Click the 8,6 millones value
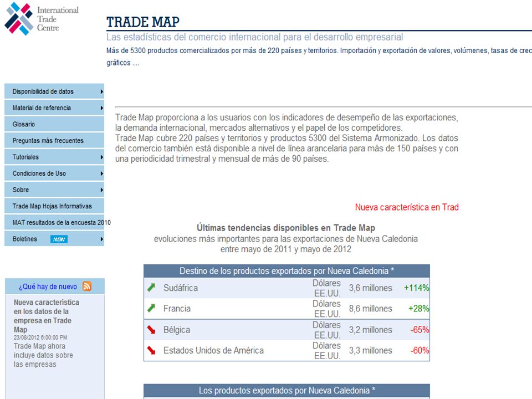 pos(371,309)
